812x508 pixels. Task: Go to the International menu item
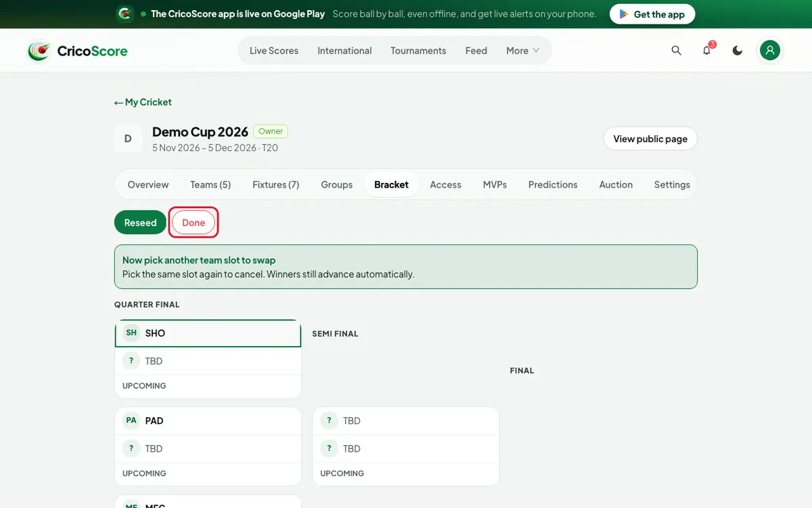click(x=344, y=51)
